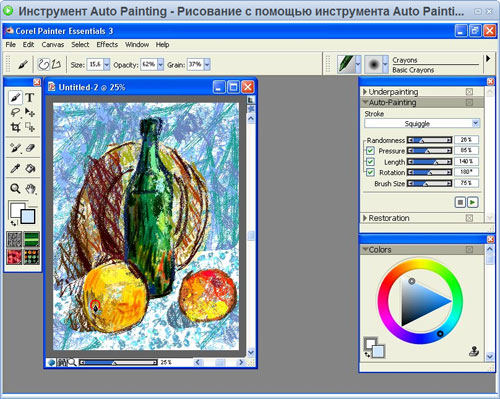Click the clone color stamp icon

point(474,351)
